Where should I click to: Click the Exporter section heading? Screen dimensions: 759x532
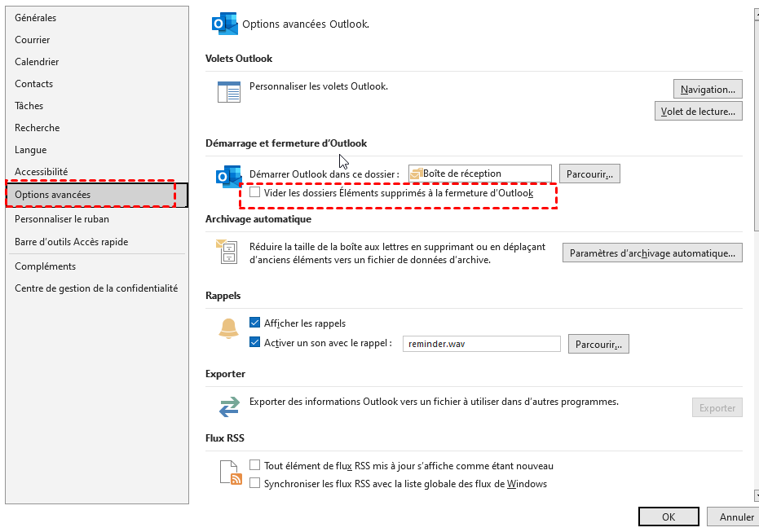(225, 374)
